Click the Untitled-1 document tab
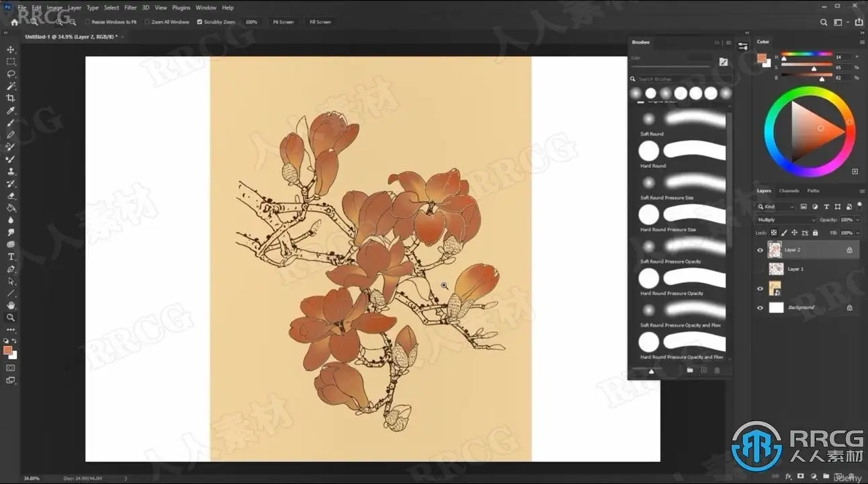868x484 pixels. 71,36
